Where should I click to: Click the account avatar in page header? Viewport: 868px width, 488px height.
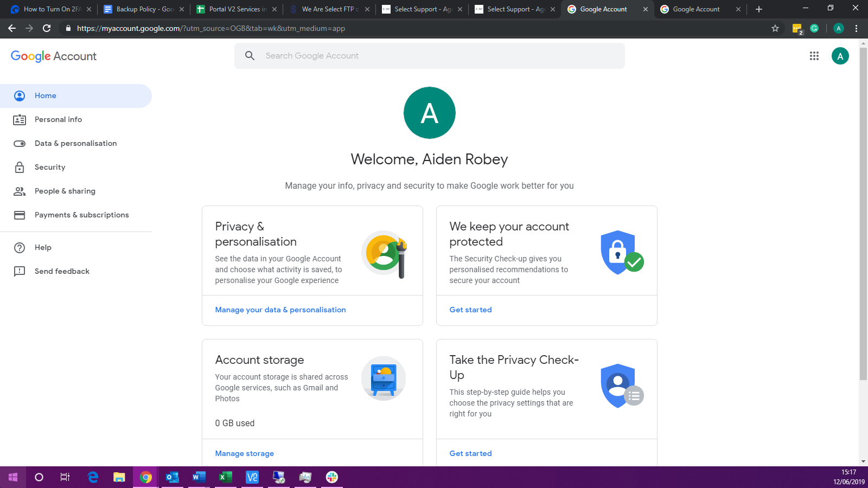tap(840, 56)
